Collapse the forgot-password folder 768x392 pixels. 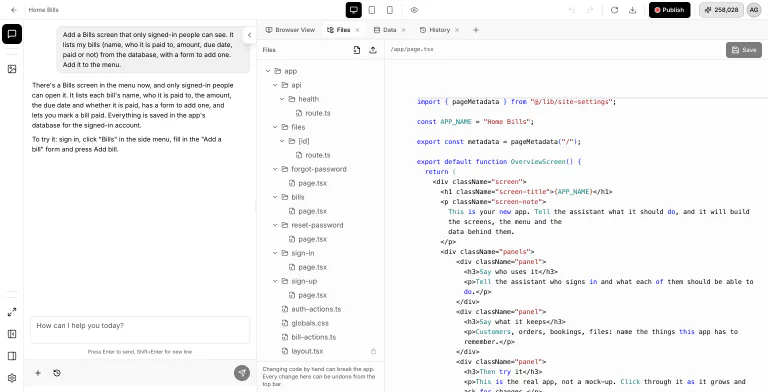275,169
